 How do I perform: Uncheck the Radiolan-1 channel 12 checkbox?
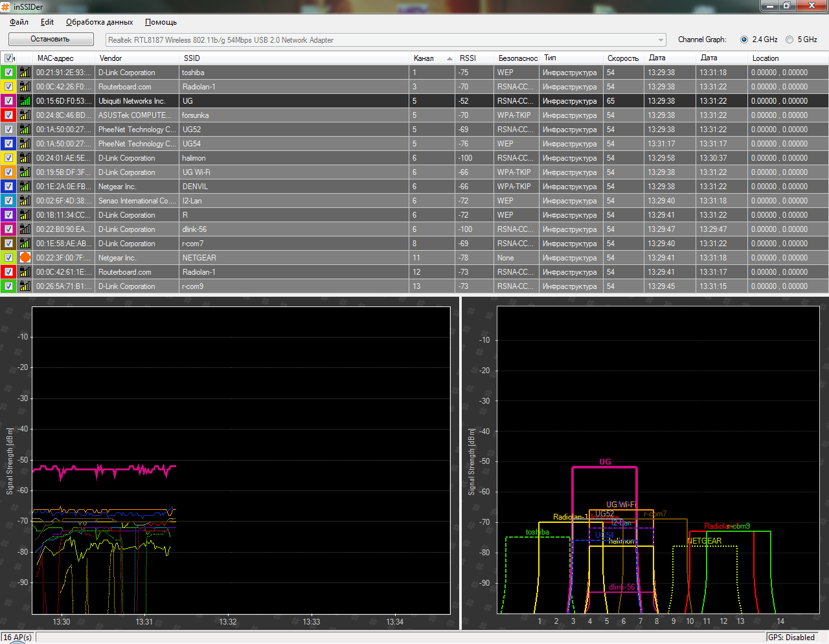[x=9, y=272]
